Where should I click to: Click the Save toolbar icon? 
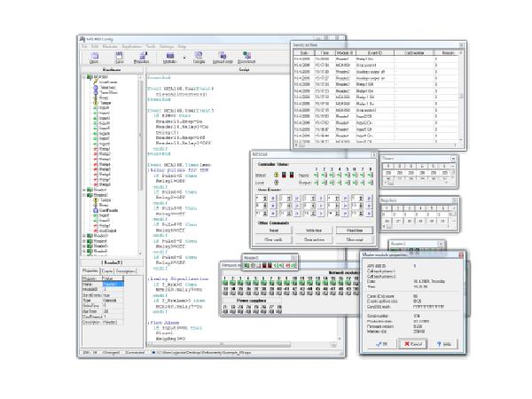pyautogui.click(x=118, y=58)
